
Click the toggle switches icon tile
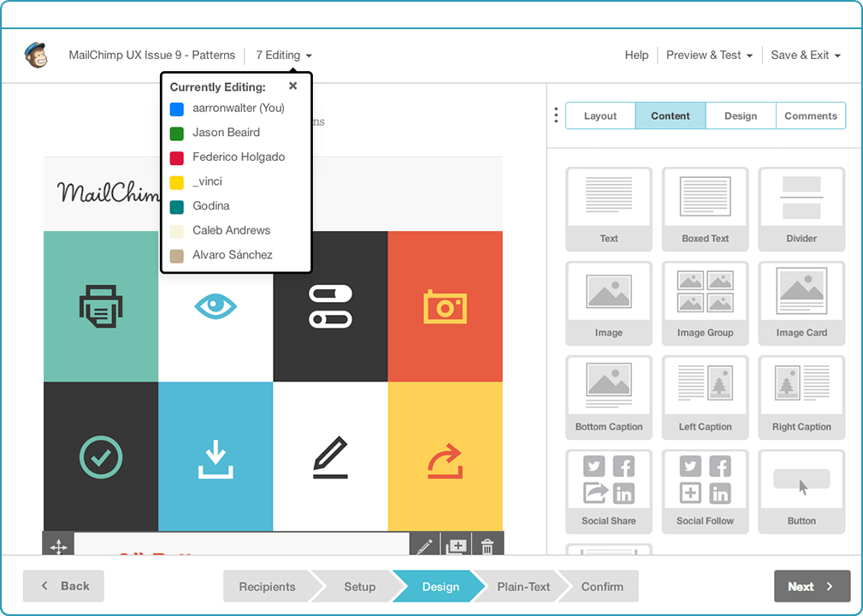330,306
